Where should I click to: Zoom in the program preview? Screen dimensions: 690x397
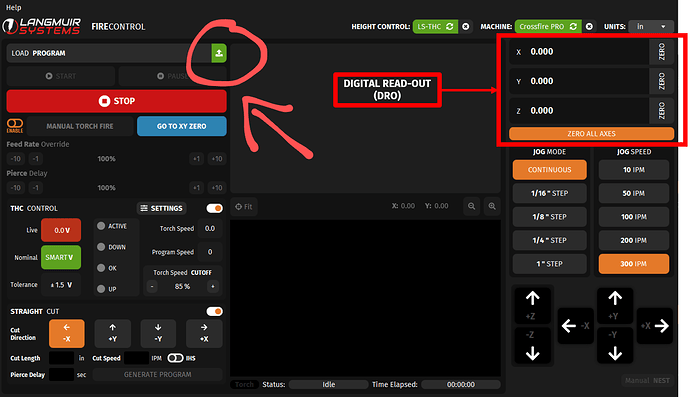point(492,206)
